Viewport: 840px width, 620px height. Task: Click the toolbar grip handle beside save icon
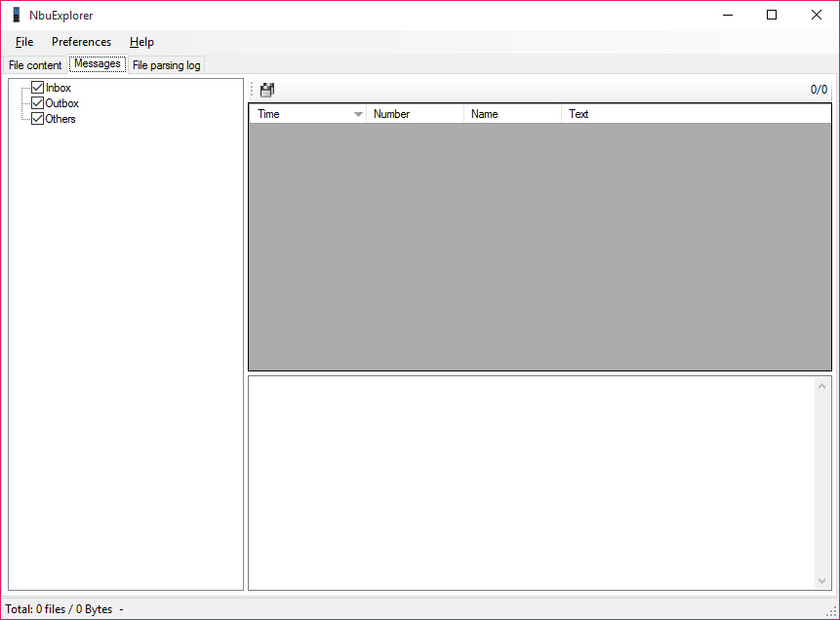coord(252,90)
